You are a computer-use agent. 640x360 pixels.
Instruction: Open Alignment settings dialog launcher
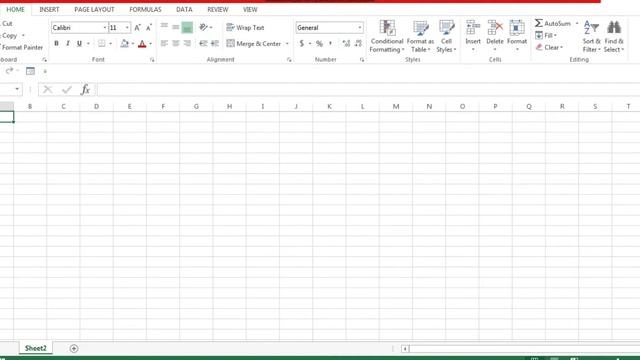pyautogui.click(x=289, y=60)
